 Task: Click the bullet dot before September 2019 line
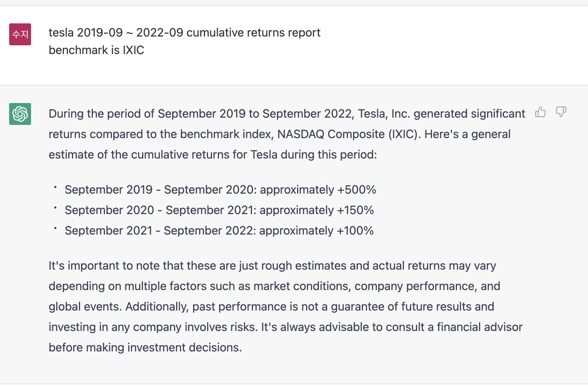[x=55, y=187]
